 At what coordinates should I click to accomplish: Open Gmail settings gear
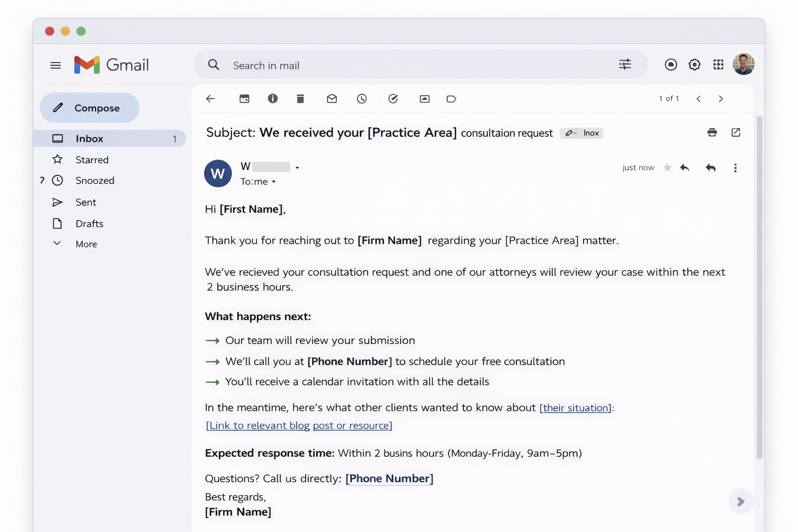click(x=694, y=64)
